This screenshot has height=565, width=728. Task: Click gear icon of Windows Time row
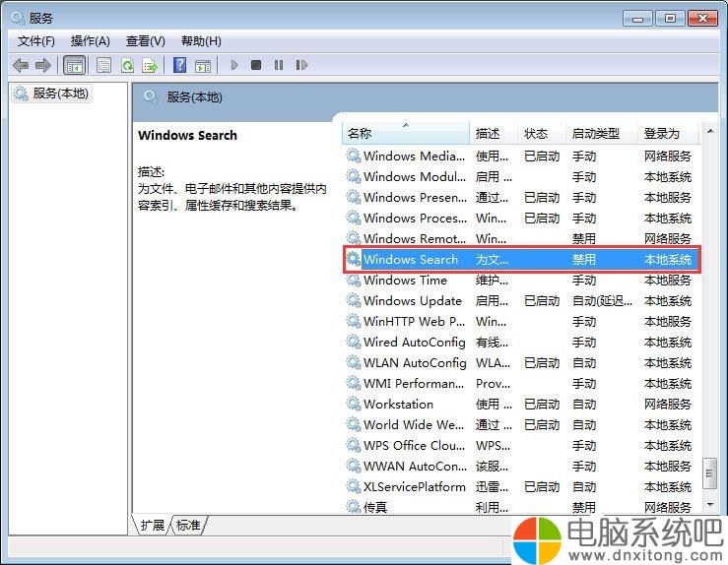click(x=354, y=281)
